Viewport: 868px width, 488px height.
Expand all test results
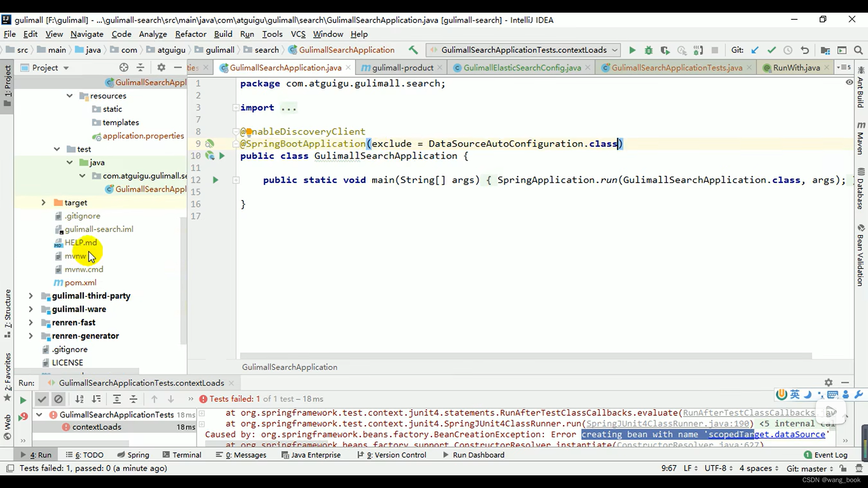tap(117, 399)
